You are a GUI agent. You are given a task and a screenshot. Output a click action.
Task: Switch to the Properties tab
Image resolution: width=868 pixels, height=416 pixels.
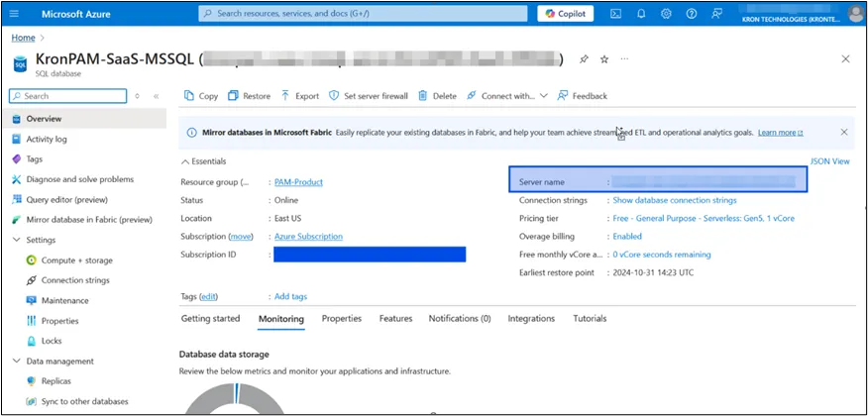342,319
